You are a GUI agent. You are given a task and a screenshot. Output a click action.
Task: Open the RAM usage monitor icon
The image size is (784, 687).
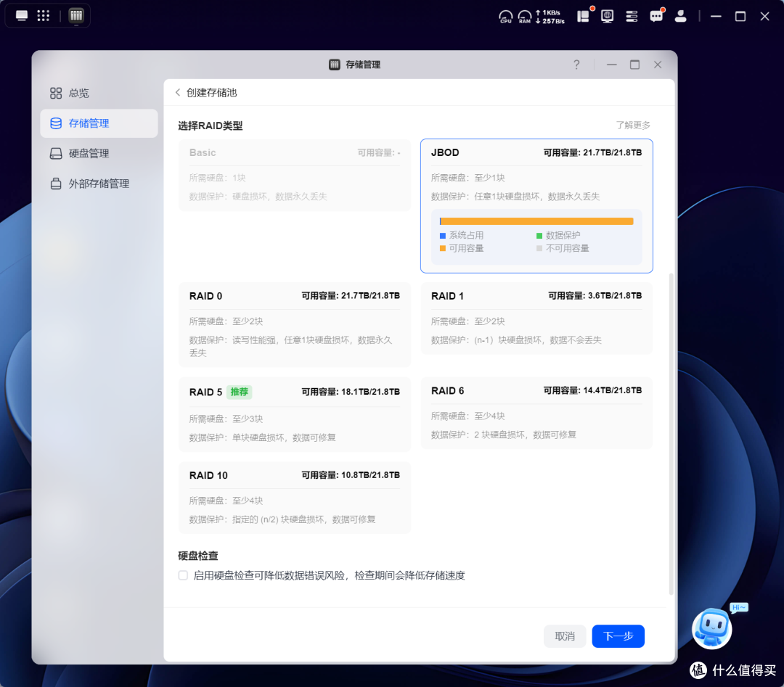(x=525, y=17)
